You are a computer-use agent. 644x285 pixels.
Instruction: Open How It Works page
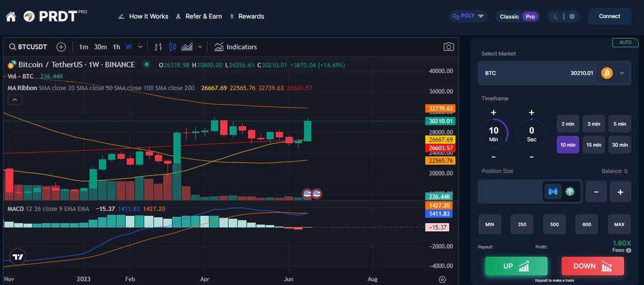tap(143, 16)
